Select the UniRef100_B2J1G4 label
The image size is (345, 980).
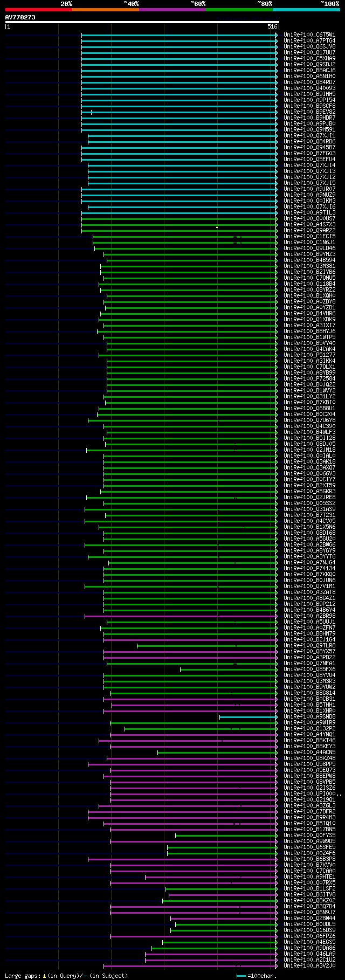(x=309, y=640)
